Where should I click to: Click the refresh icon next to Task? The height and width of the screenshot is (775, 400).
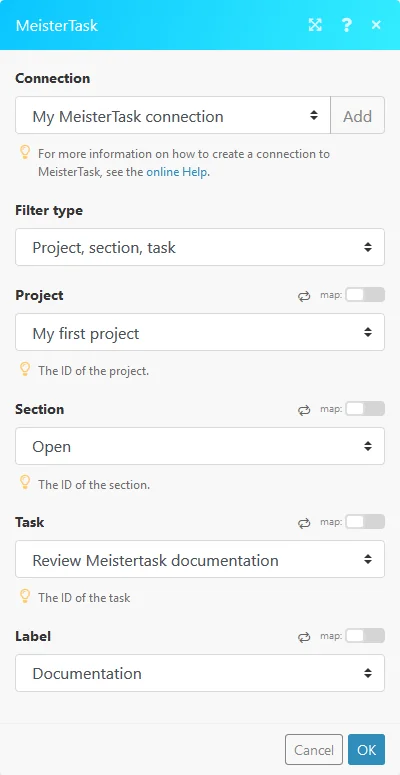pos(304,523)
